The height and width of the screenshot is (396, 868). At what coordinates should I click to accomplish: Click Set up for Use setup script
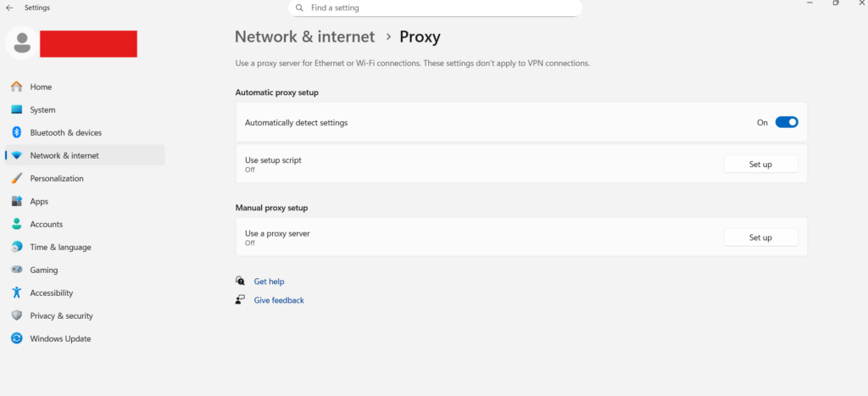point(760,164)
